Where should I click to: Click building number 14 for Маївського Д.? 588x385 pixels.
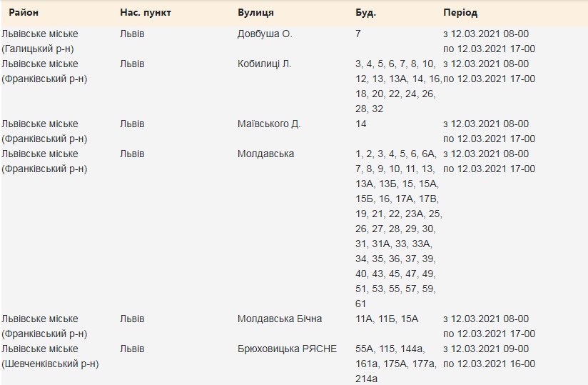coord(361,124)
